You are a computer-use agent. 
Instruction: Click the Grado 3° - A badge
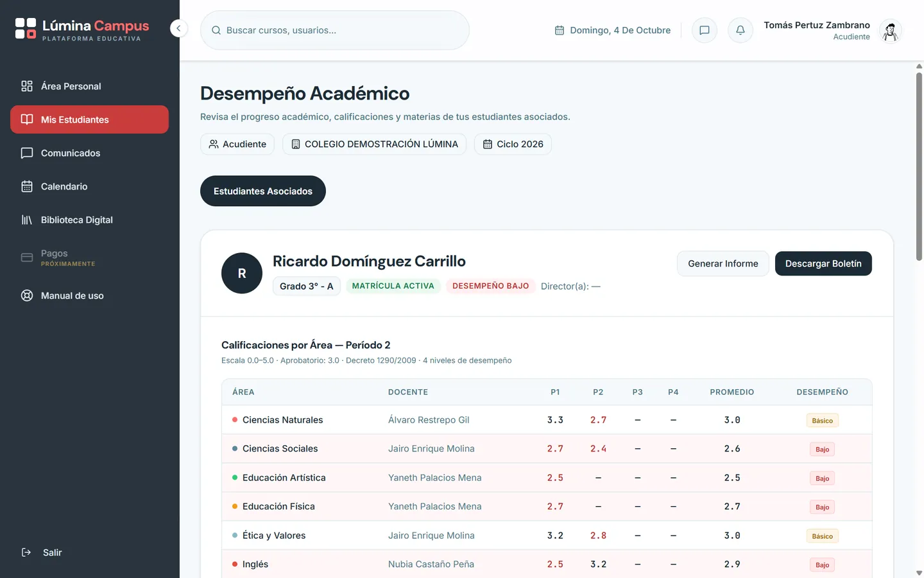[307, 286]
